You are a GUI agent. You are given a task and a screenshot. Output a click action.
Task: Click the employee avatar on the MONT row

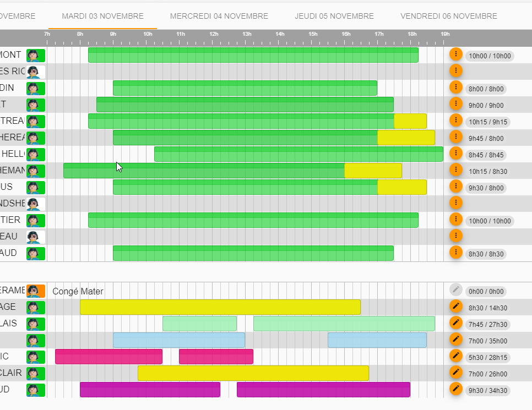coord(36,55)
